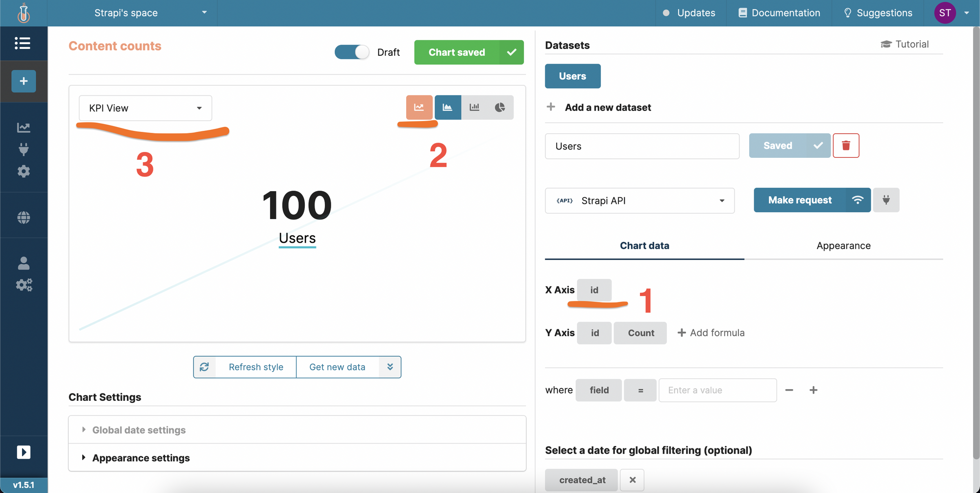
Task: Click the Refresh style button
Action: pyautogui.click(x=256, y=367)
